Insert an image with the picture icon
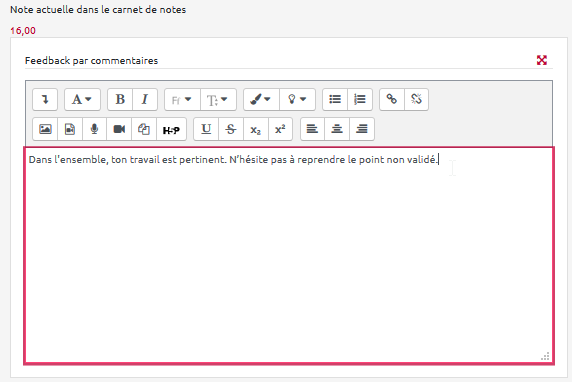Screen dimensions: 572x382 (x=45, y=129)
